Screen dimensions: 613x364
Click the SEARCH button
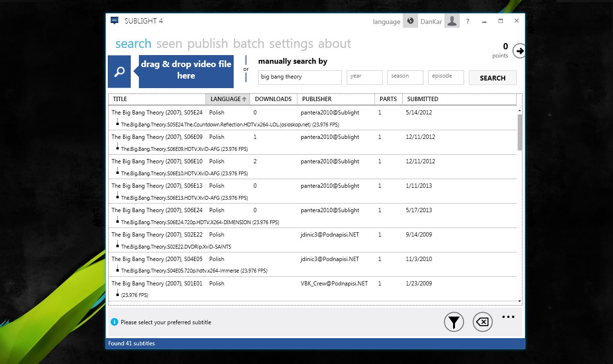(x=492, y=78)
